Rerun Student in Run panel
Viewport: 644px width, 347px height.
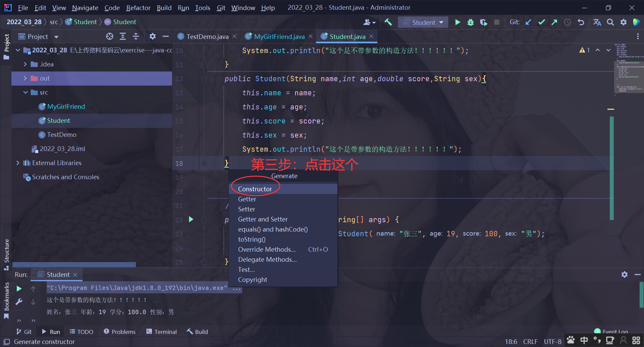pyautogui.click(x=19, y=289)
